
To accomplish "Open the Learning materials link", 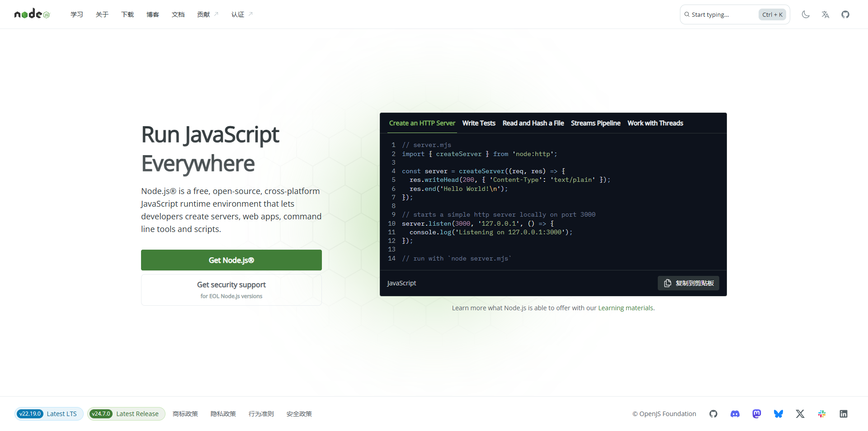I will (x=626, y=308).
